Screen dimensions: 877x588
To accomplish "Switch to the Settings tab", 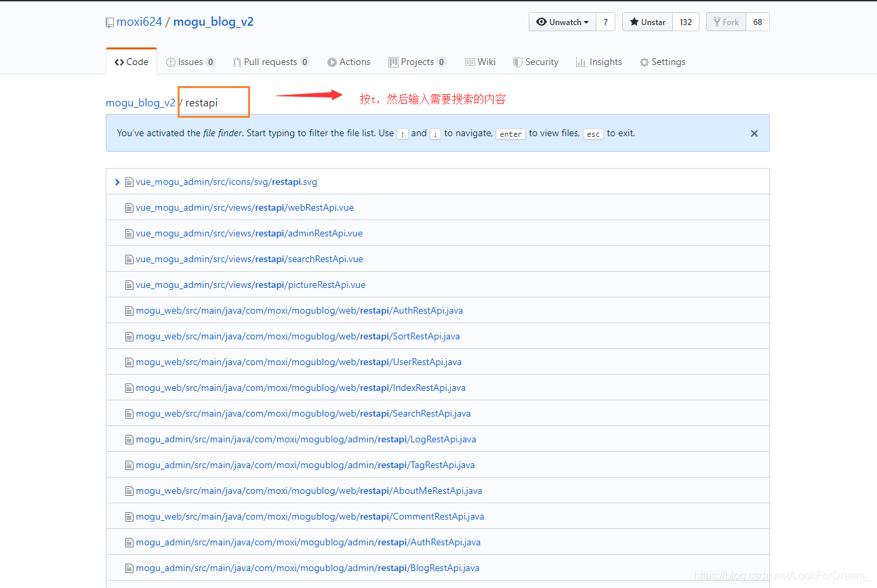I will click(x=663, y=62).
